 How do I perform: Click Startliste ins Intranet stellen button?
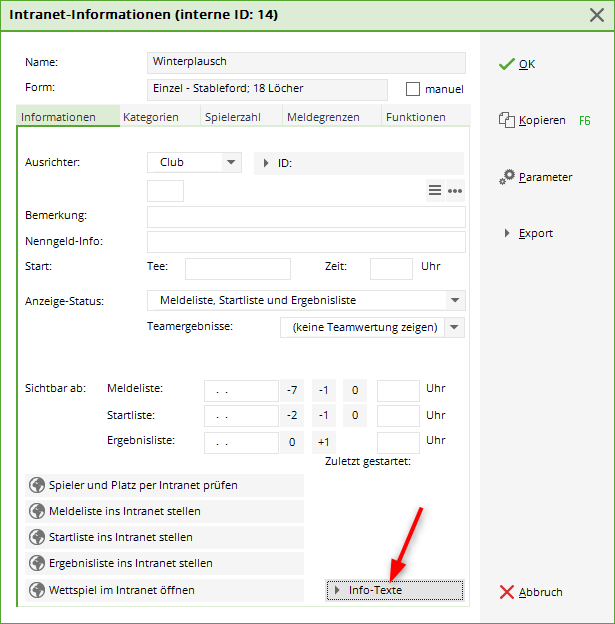[x=165, y=537]
